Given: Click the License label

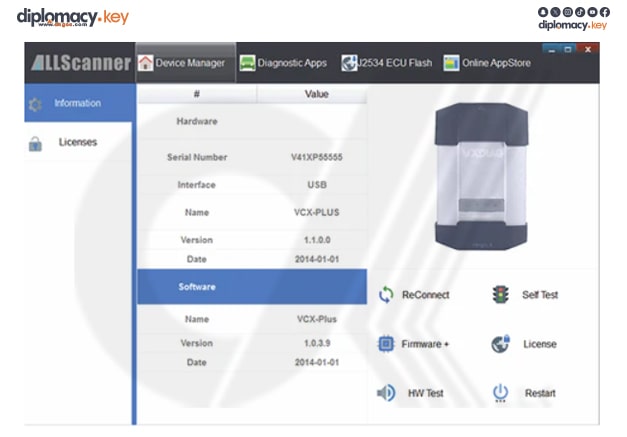Looking at the screenshot, I should point(540,344).
